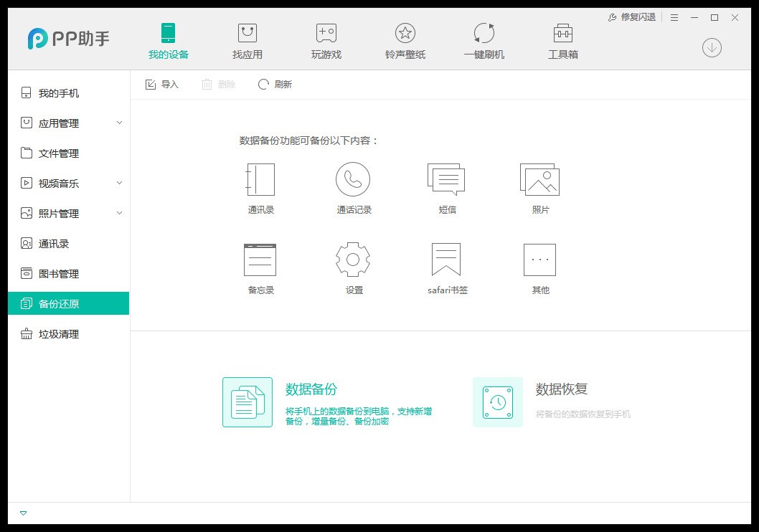Screen dimensions: 759x532
Task: Expand the 视频音乐 sidebar chevron
Action: 120,183
